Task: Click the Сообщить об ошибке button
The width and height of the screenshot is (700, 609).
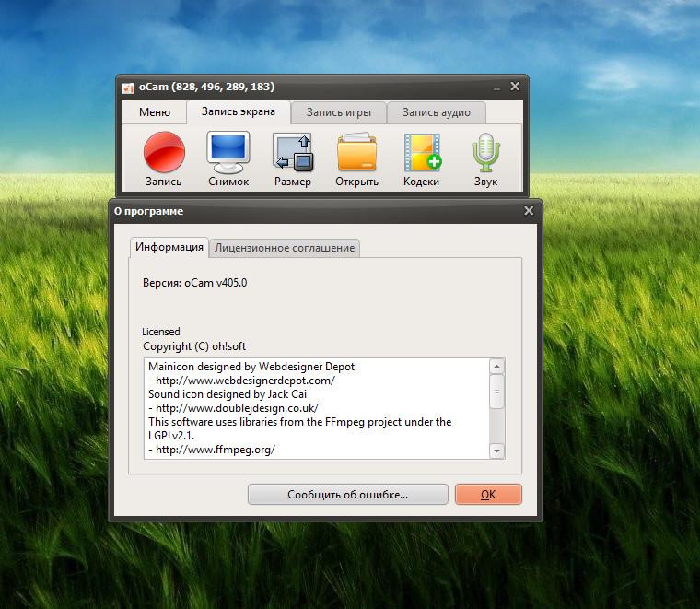Action: click(348, 495)
